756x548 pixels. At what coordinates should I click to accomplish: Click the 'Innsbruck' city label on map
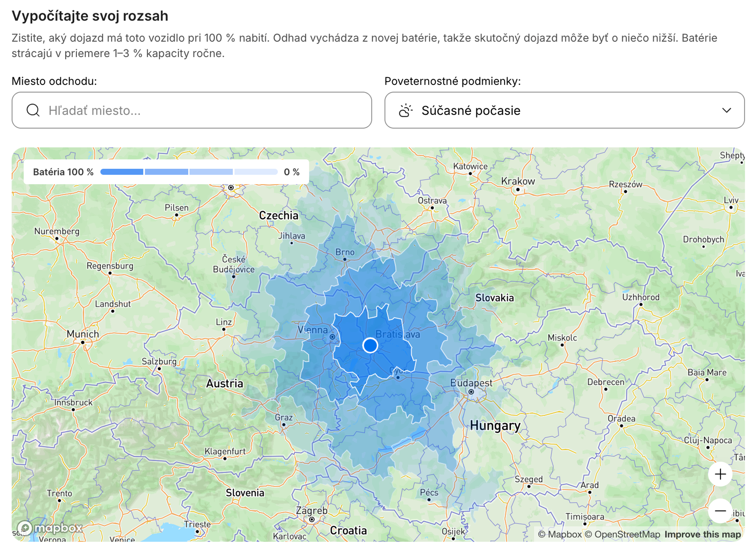pyautogui.click(x=73, y=402)
